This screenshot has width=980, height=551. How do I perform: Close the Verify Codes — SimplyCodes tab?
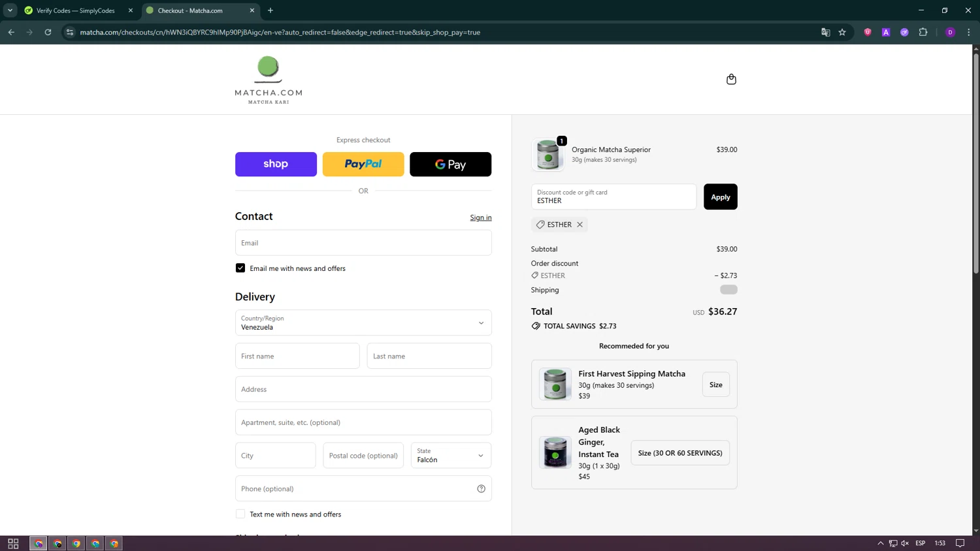130,10
